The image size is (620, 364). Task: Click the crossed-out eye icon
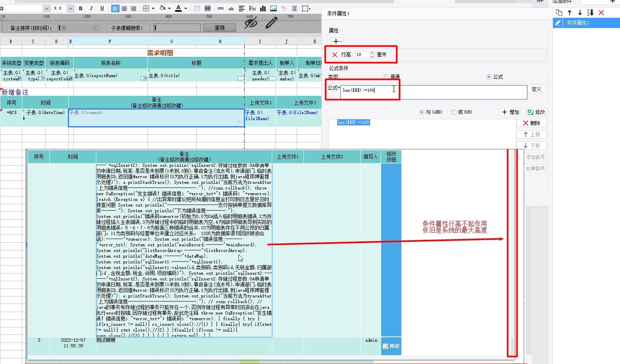pyautogui.click(x=251, y=23)
